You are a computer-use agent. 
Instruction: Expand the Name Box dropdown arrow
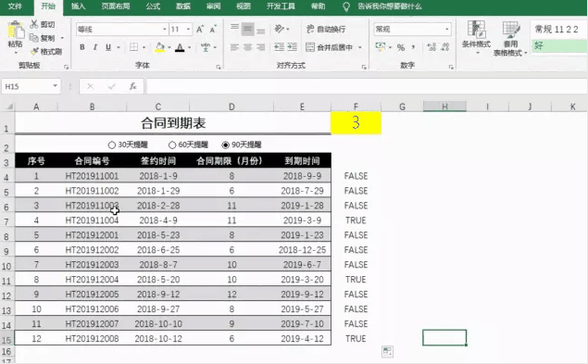[x=56, y=86]
